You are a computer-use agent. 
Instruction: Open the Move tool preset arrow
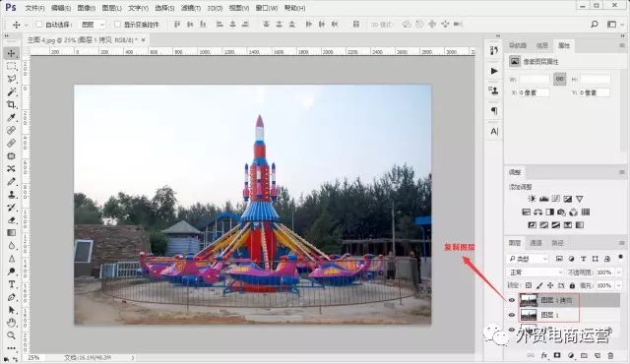click(x=27, y=25)
